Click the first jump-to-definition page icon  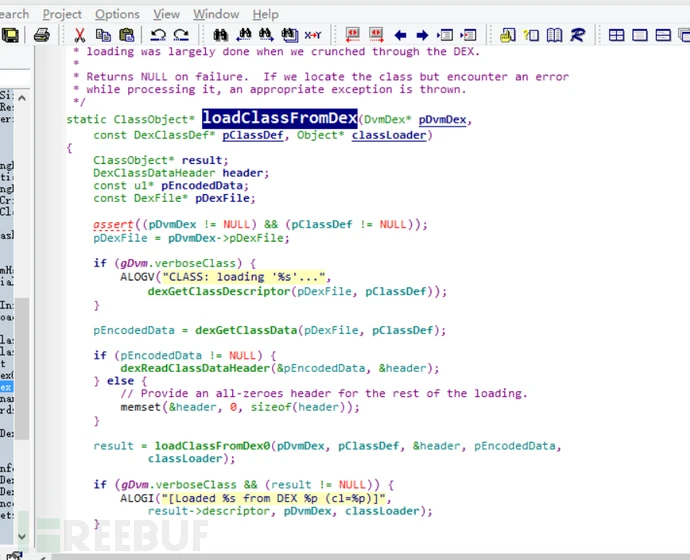click(445, 35)
